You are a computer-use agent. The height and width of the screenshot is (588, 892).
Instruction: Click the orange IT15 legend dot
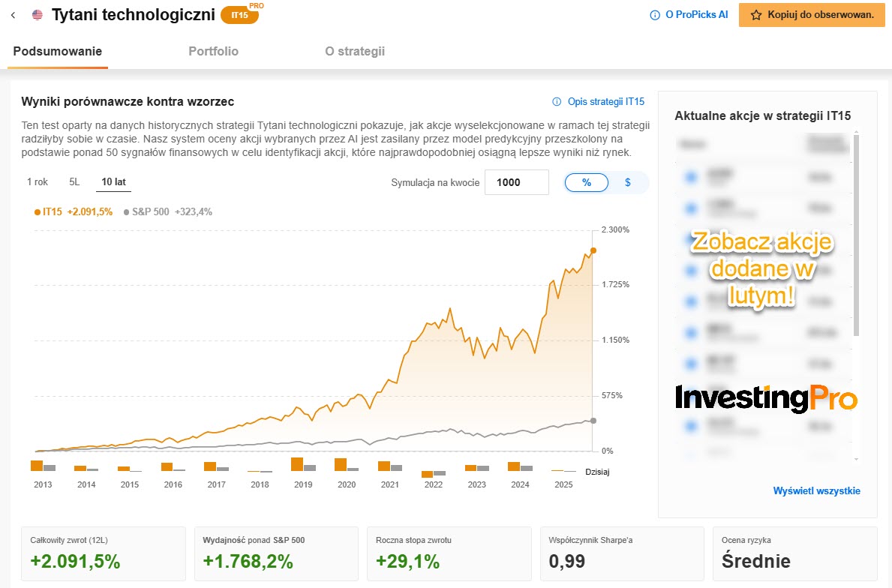click(38, 212)
